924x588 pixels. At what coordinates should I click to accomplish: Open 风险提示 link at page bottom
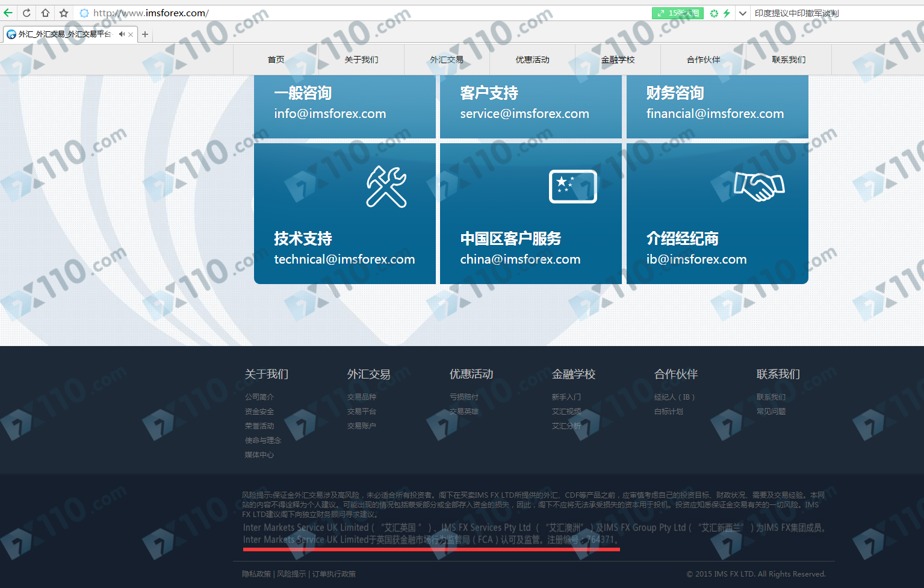click(291, 574)
